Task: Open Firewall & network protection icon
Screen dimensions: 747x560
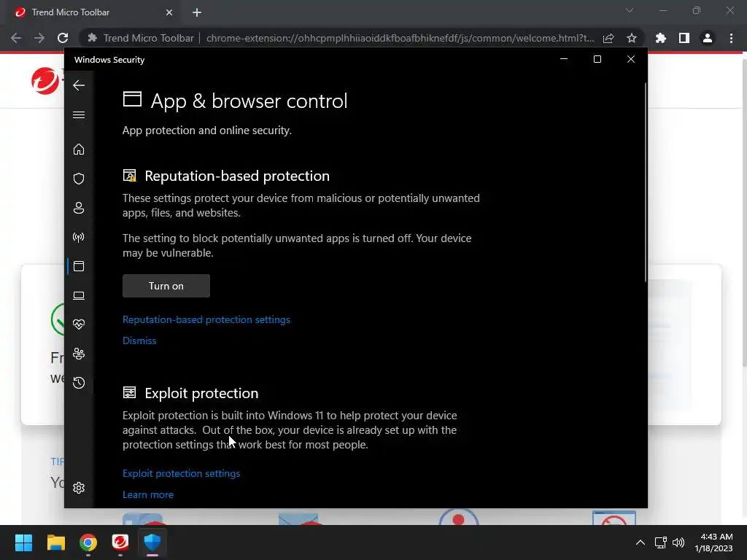Action: [x=79, y=237]
